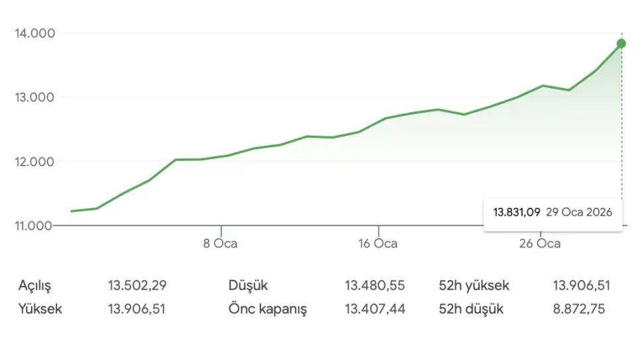Viewport: 636px width, 364px height.
Task: Select the 16 Oca date axis label
Action: [378, 244]
